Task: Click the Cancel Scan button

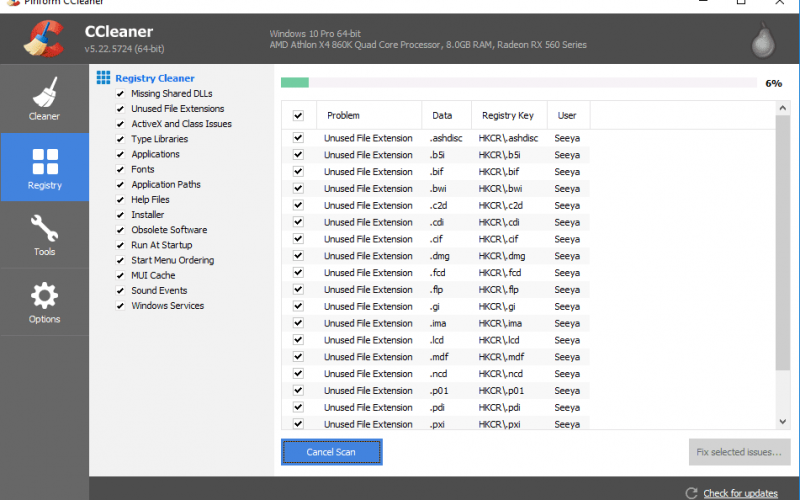Action: click(x=332, y=452)
